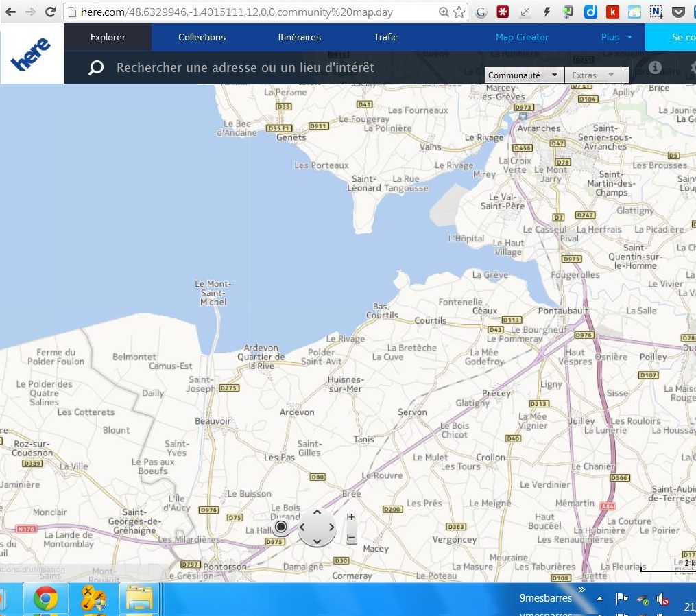Pan the map down with arrow

[x=317, y=542]
